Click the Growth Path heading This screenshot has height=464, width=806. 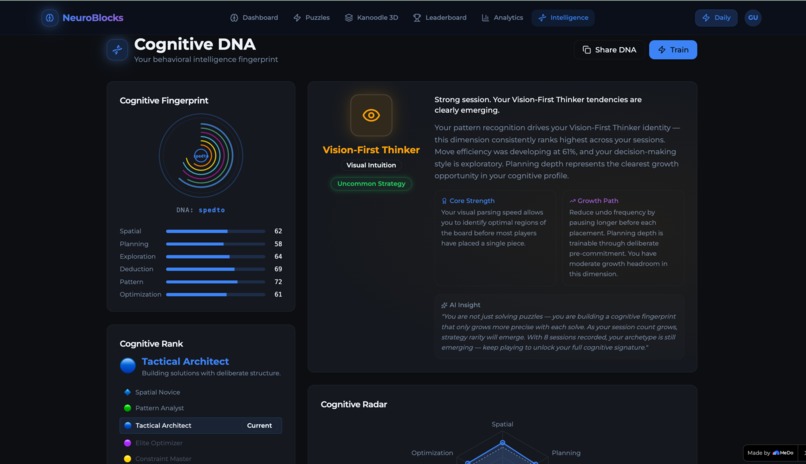click(x=598, y=201)
